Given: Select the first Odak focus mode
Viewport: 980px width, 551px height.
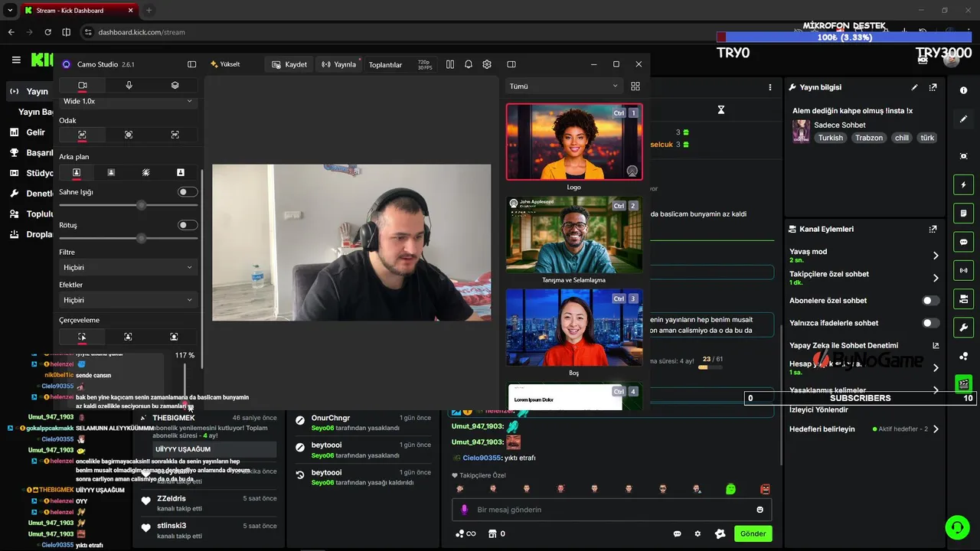Looking at the screenshot, I should pyautogui.click(x=82, y=135).
